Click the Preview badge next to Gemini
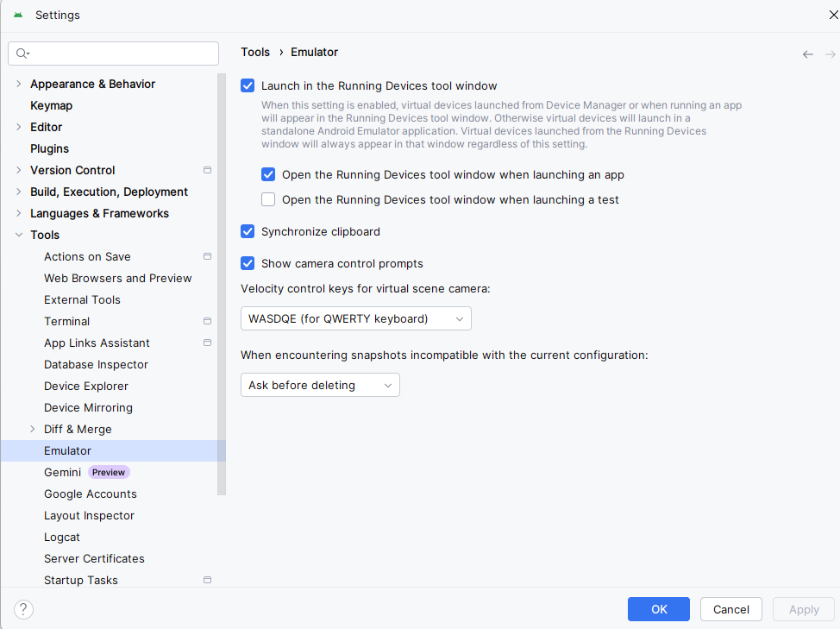 pos(108,472)
